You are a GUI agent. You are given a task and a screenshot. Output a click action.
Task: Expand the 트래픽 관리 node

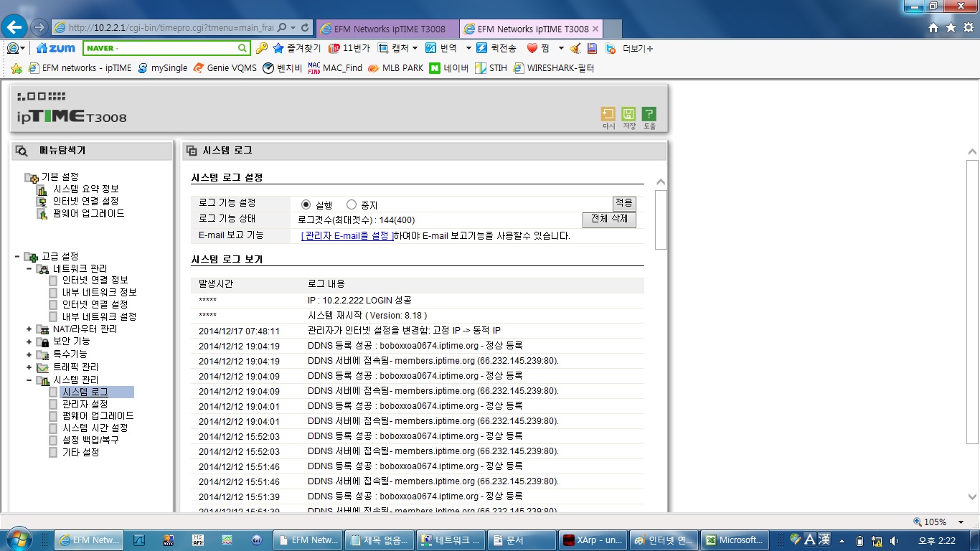(29, 367)
